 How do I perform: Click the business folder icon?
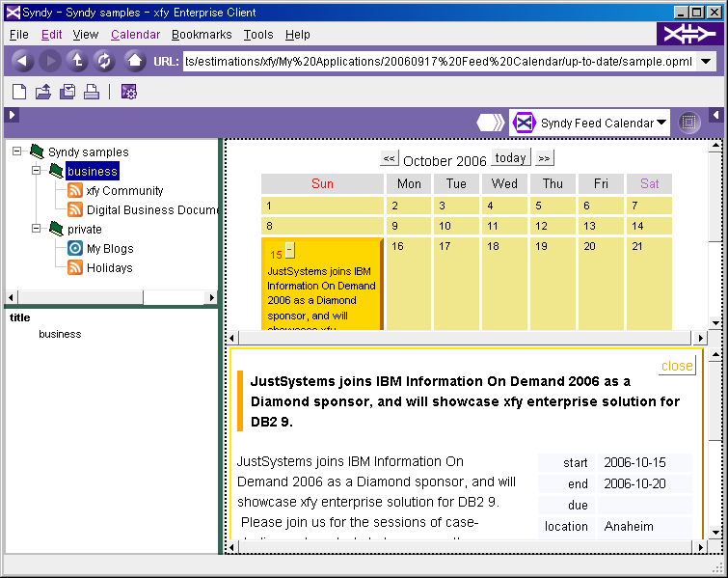56,171
